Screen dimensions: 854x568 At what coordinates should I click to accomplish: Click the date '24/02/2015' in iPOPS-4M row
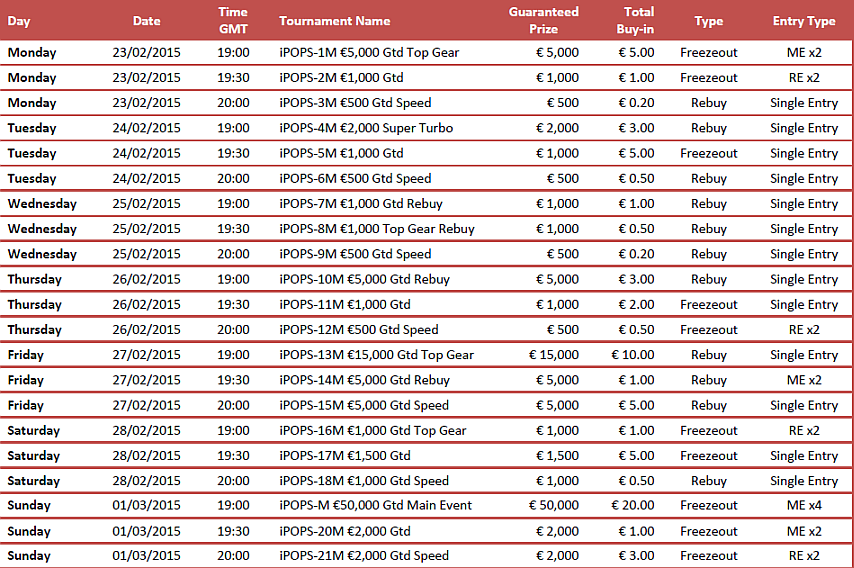(x=147, y=128)
